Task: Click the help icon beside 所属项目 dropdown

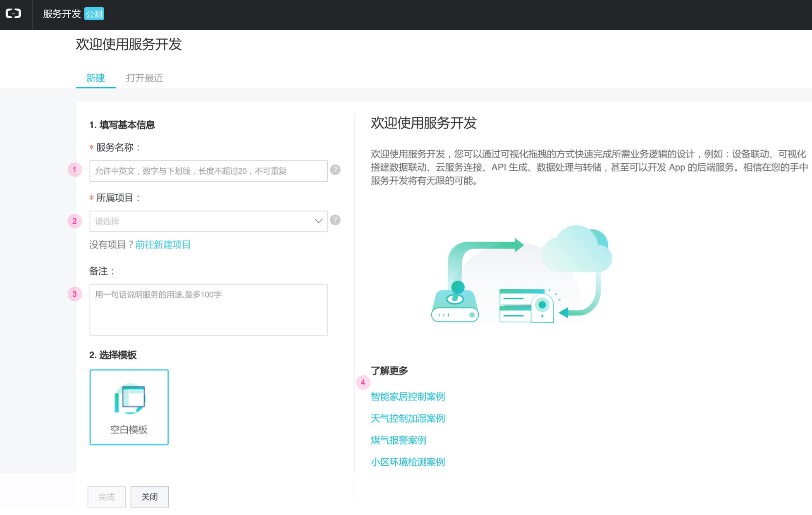Action: (x=335, y=220)
